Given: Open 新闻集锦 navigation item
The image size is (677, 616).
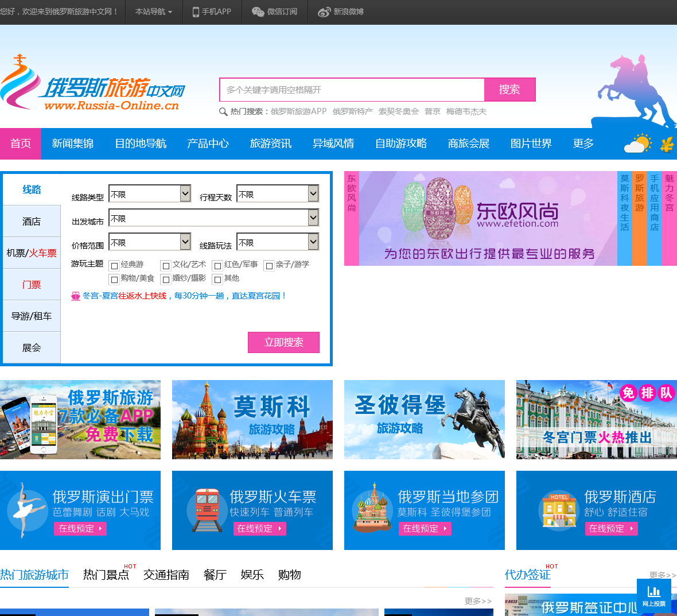Looking at the screenshot, I should [x=72, y=144].
